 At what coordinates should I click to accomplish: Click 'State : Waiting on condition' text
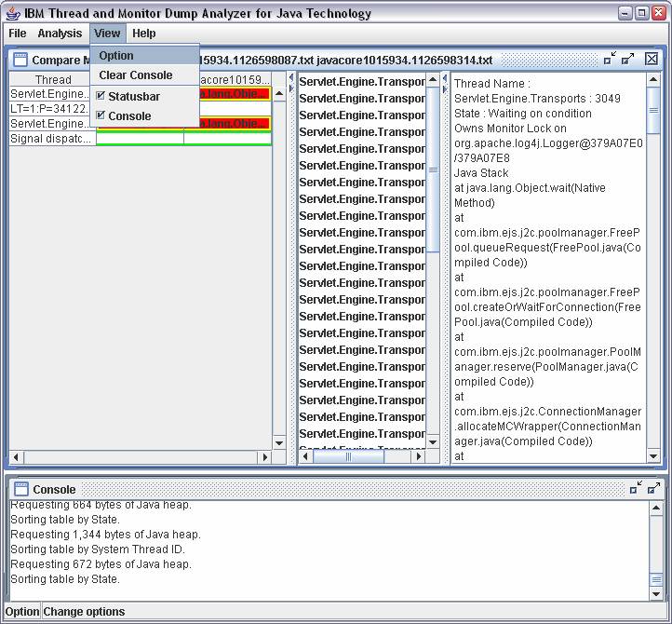click(522, 114)
